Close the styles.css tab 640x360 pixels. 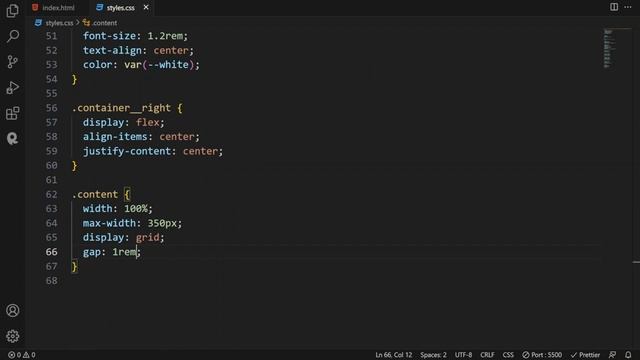(x=146, y=7)
